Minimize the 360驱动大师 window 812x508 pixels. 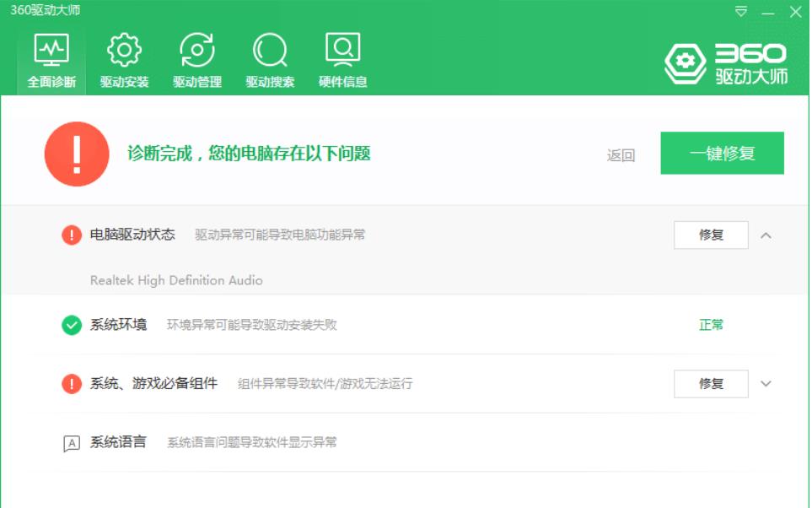click(768, 13)
